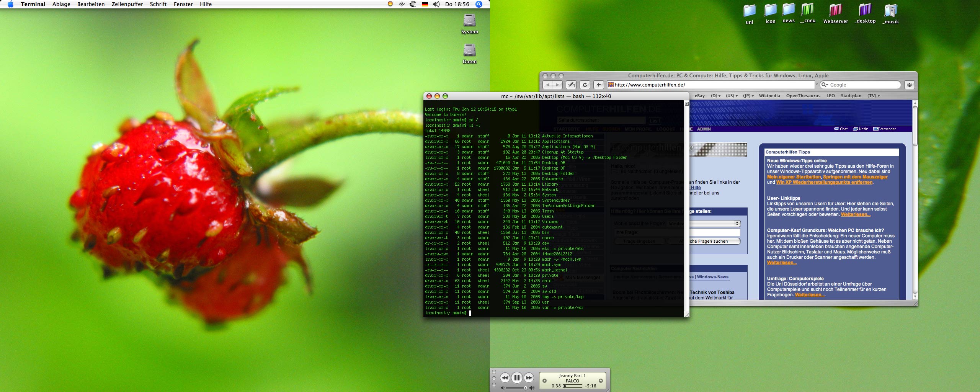980x392 pixels.
Task: Open the Schrift menu
Action: [x=158, y=4]
